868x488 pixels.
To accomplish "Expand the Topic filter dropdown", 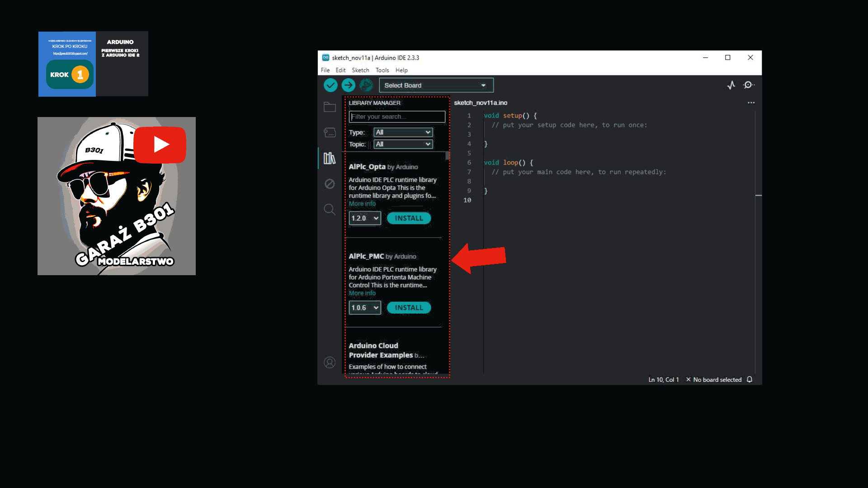I will tap(403, 144).
